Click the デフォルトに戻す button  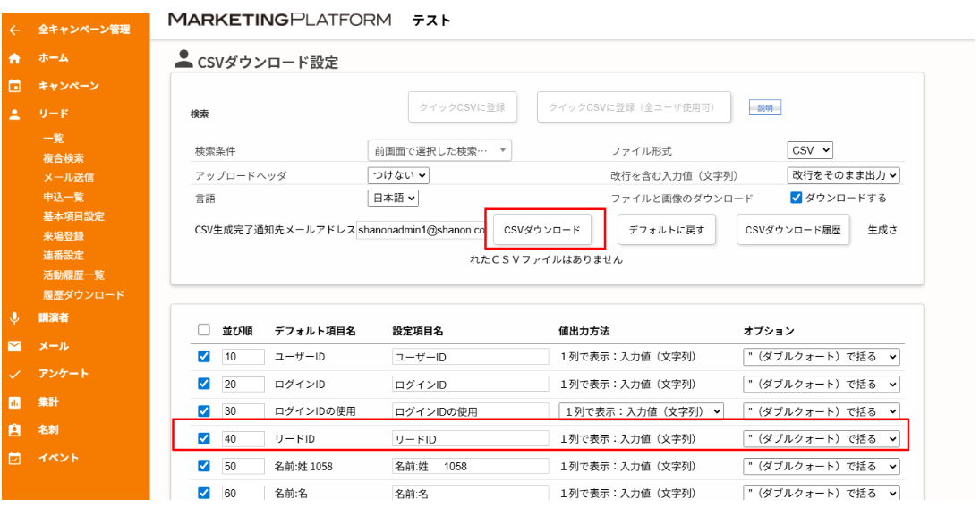[666, 230]
